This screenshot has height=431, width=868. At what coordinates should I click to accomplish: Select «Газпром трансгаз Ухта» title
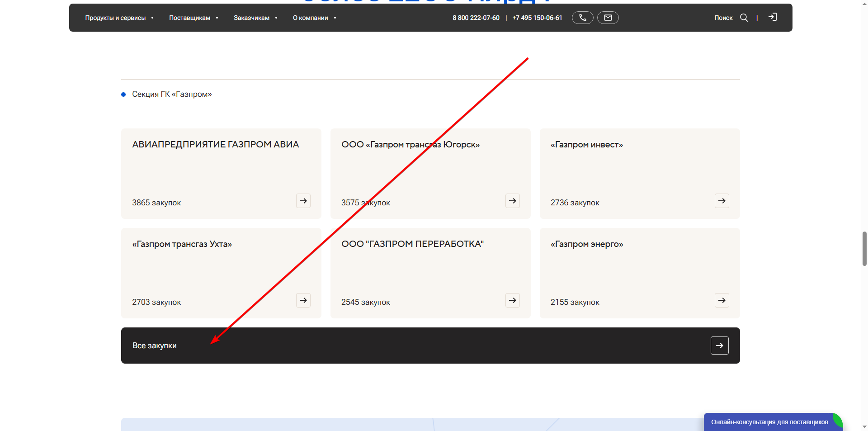click(182, 244)
